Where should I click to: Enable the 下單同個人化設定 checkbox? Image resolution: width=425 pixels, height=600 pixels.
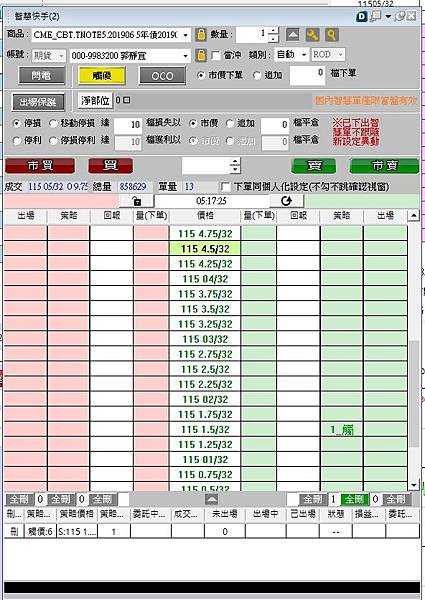pyautogui.click(x=226, y=187)
